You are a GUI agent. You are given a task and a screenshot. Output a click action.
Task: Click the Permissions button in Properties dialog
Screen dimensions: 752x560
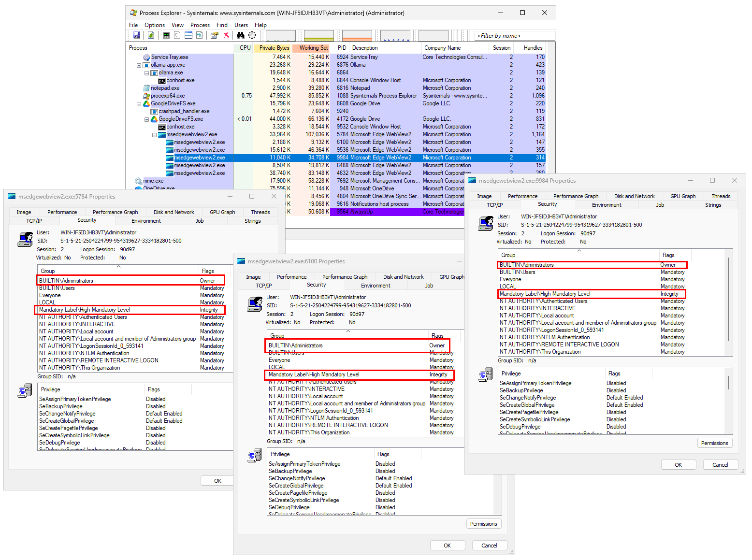(x=714, y=443)
